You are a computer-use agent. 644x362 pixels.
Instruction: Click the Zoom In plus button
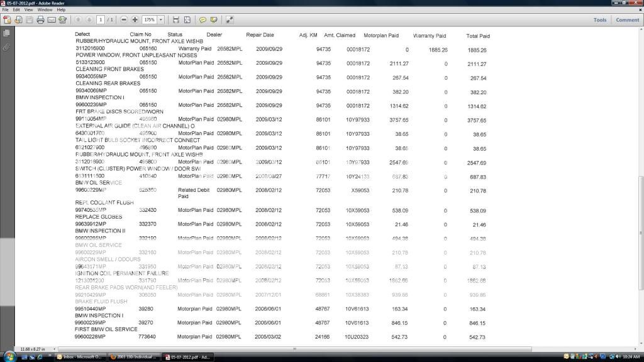[x=135, y=20]
